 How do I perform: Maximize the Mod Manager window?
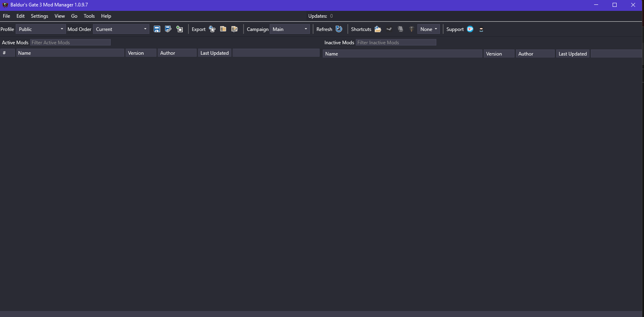pyautogui.click(x=615, y=5)
